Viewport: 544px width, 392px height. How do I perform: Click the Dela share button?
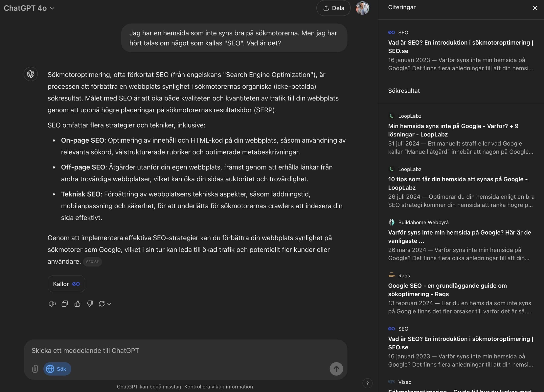(x=333, y=8)
